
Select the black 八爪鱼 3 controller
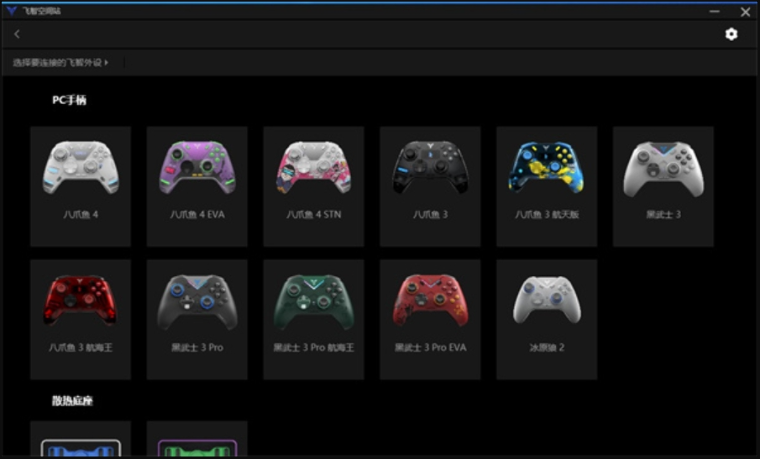pyautogui.click(x=430, y=187)
